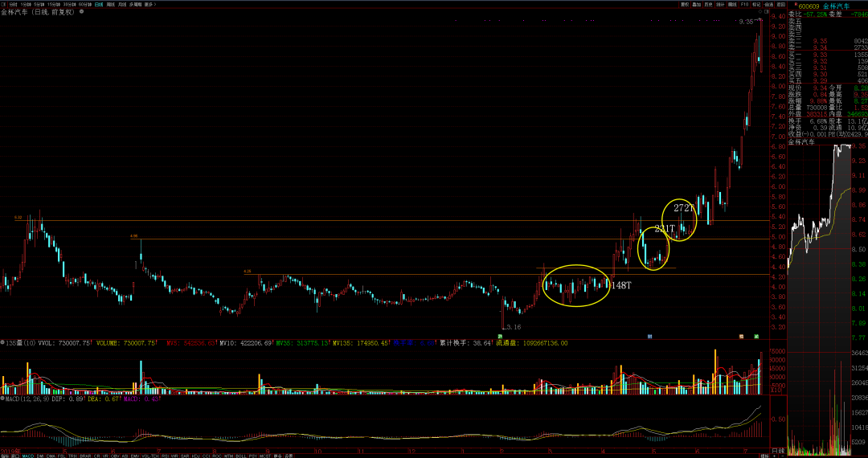868x458 pixels.
Task: Select the DMA indicator tab
Action: pyautogui.click(x=51, y=456)
